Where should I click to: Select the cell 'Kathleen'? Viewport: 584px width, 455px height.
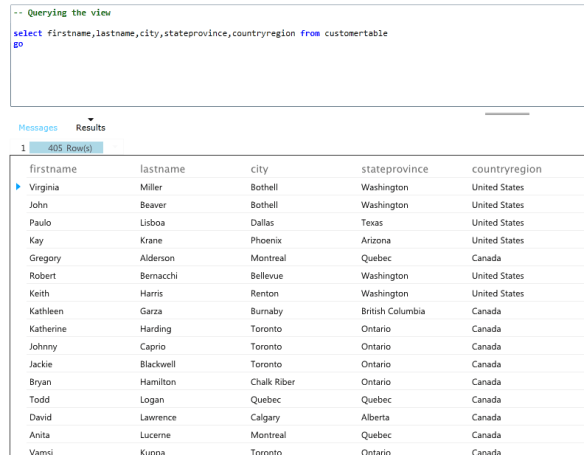[47, 311]
